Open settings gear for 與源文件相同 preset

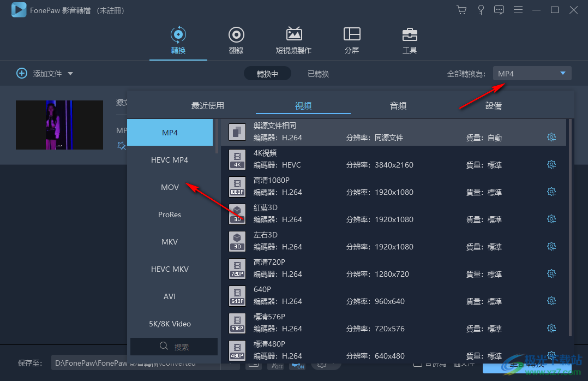[x=551, y=137]
